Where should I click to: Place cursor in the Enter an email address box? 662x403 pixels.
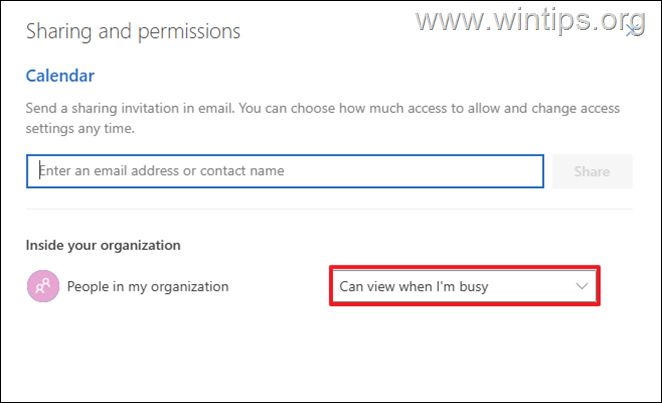[285, 171]
